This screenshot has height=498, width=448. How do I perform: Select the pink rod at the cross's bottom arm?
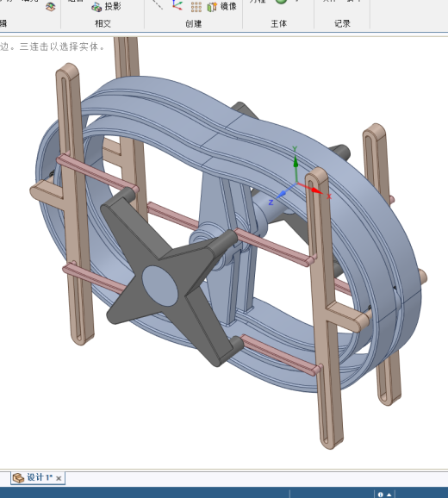281,355
